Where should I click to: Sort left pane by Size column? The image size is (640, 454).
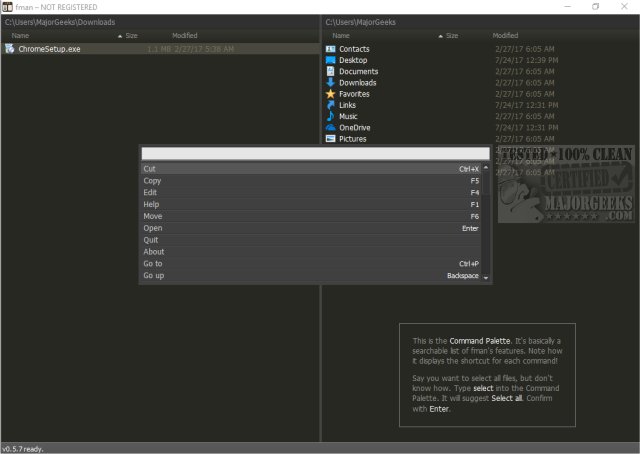coord(131,36)
